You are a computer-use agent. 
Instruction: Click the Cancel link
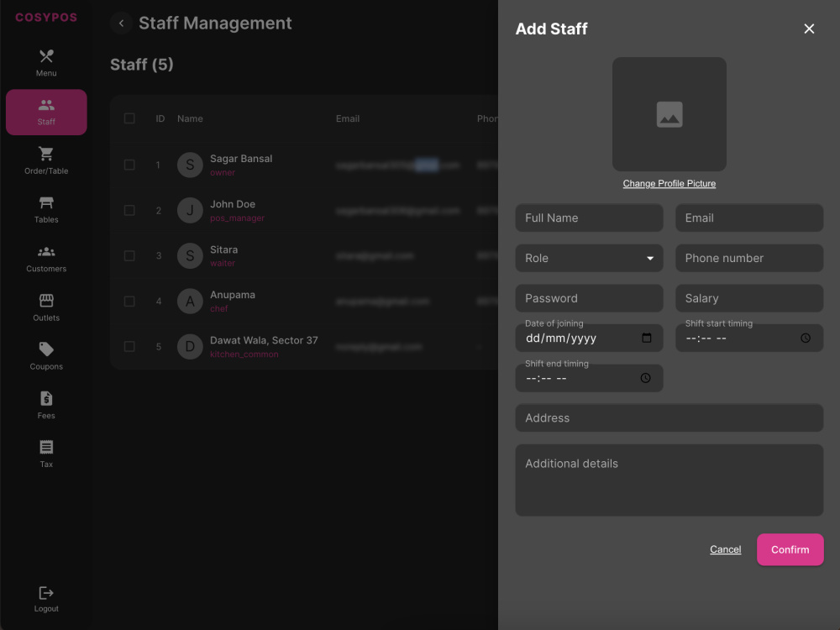(x=726, y=549)
